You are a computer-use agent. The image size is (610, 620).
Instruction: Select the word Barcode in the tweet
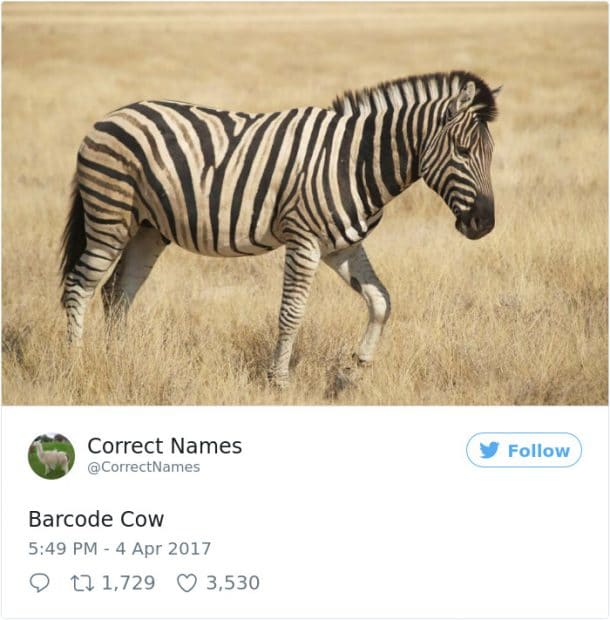pyautogui.click(x=70, y=519)
